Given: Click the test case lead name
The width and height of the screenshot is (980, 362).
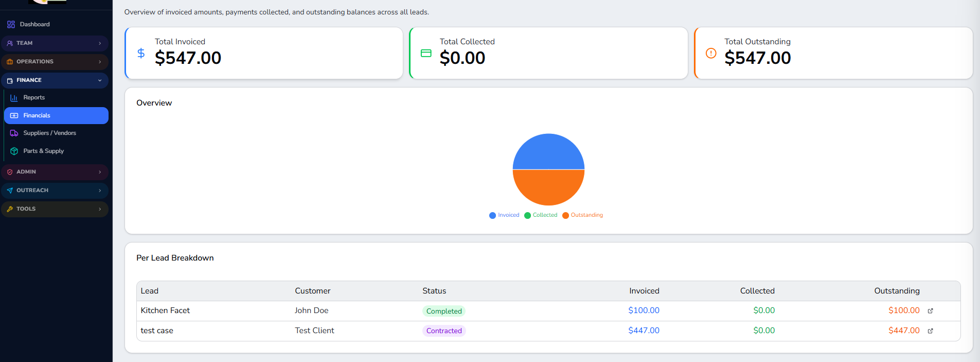Looking at the screenshot, I should pos(157,331).
